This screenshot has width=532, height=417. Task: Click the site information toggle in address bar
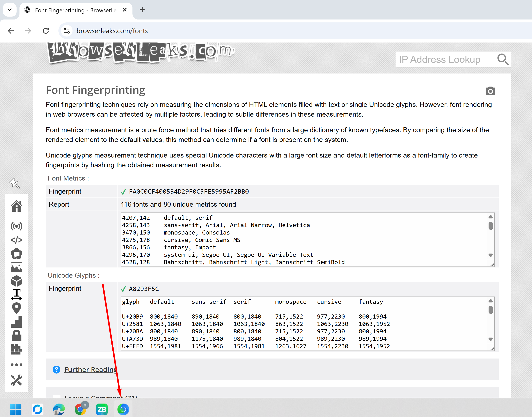[x=67, y=31]
